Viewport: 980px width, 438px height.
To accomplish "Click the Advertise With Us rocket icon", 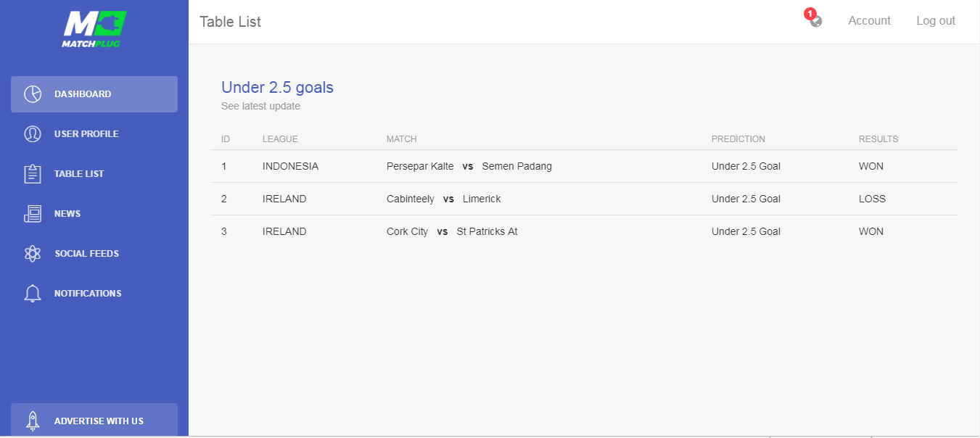I will [x=33, y=421].
